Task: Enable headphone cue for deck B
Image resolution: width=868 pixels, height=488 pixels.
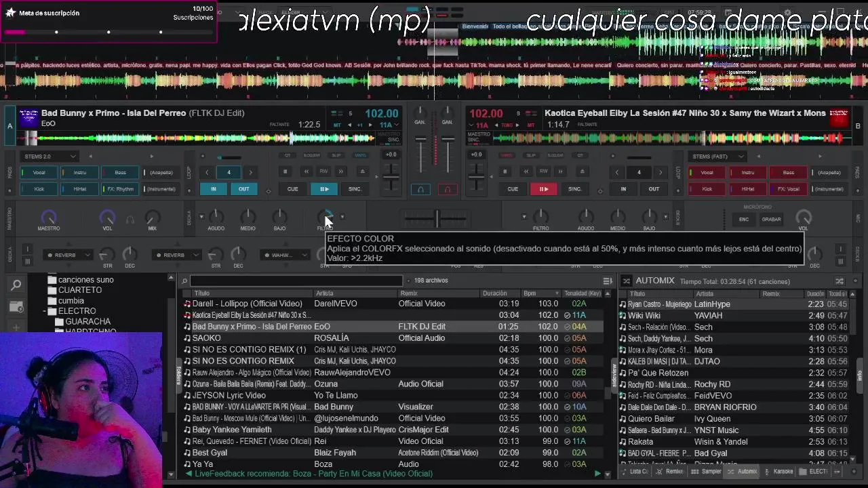Action: [x=448, y=189]
